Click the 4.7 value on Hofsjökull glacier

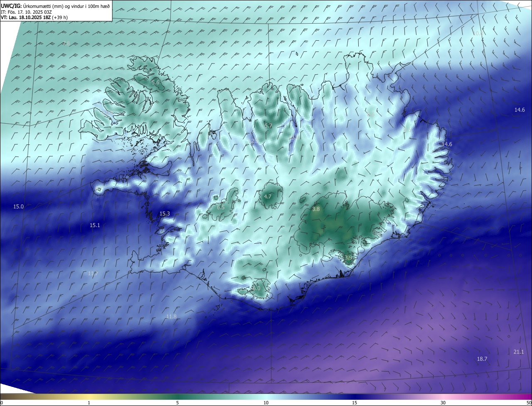point(268,196)
